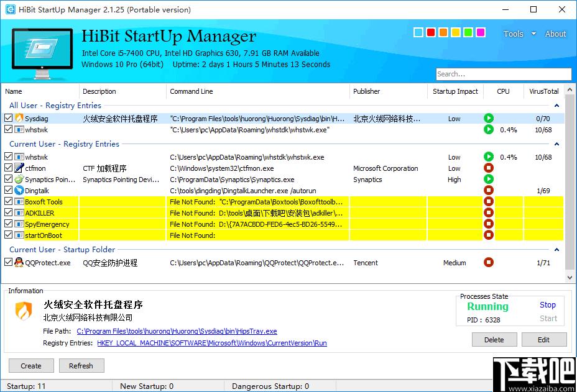Screen dimensions: 577x392
Task: Select the green theme color swatch
Action: coord(468,32)
